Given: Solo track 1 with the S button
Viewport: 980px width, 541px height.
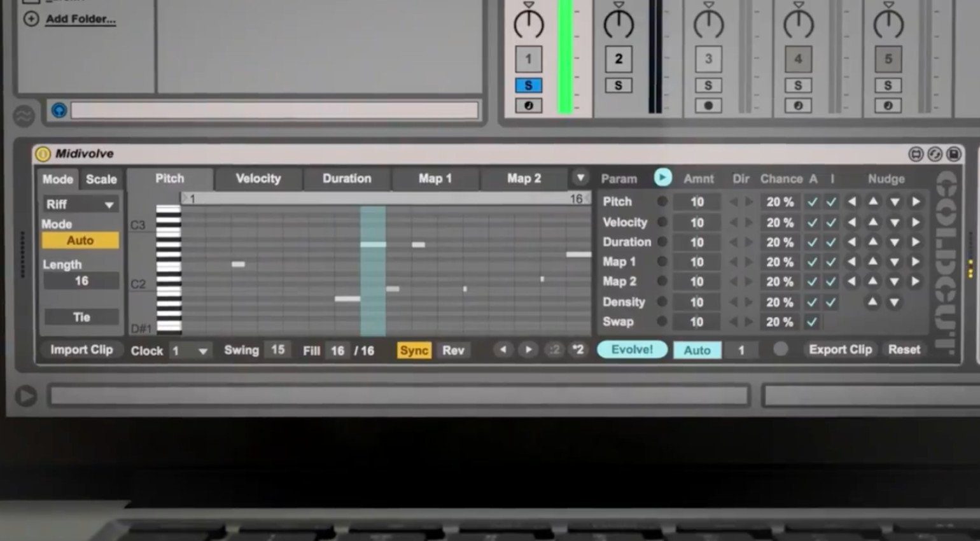Looking at the screenshot, I should point(528,85).
